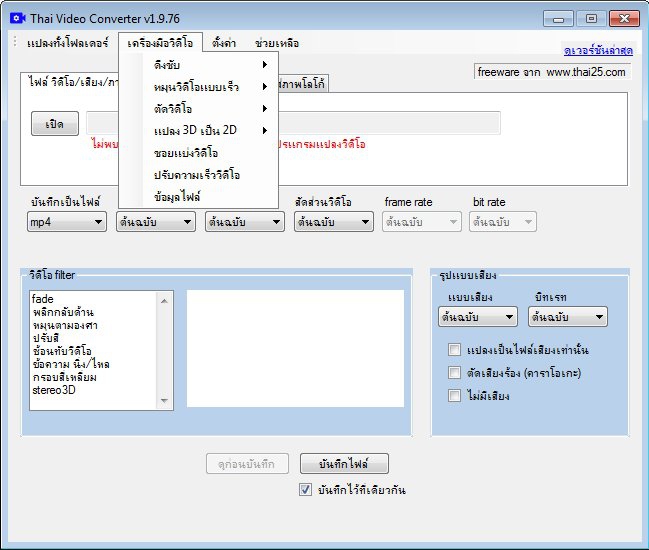This screenshot has width=649, height=550.
Task: Click filter list scroll up arrow
Action: [164, 301]
